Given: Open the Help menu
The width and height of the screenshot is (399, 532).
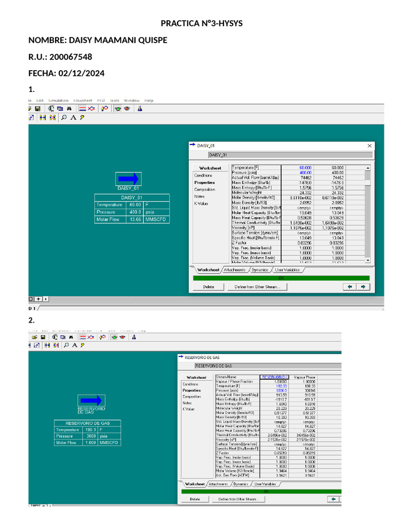Looking at the screenshot, I should click(x=149, y=100).
